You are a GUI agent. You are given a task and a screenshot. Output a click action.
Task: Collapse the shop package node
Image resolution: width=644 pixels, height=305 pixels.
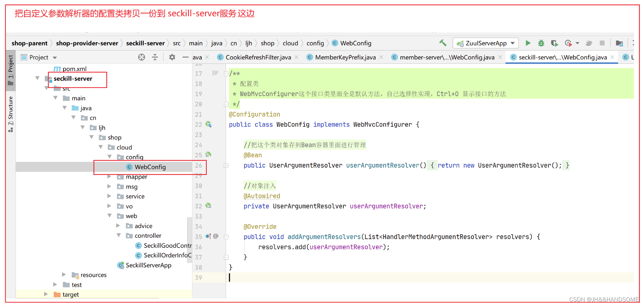(92, 137)
